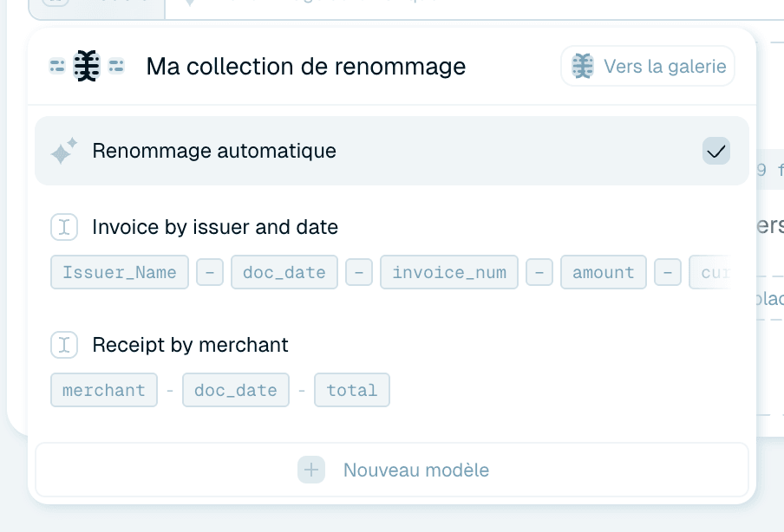The height and width of the screenshot is (532, 784).
Task: Select the Renommage automatique sparkle icon
Action: [x=64, y=151]
